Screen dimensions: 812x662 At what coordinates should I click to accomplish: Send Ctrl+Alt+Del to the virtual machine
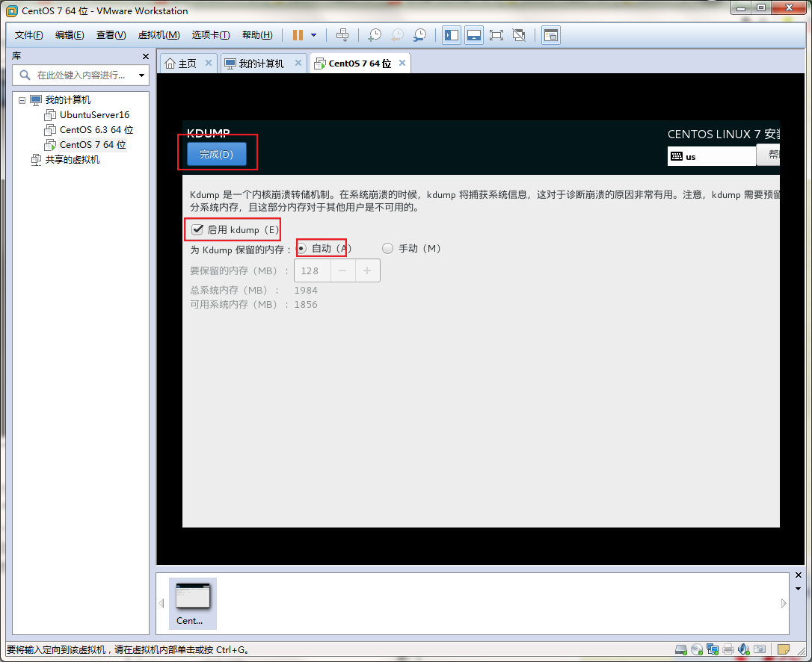click(x=342, y=35)
